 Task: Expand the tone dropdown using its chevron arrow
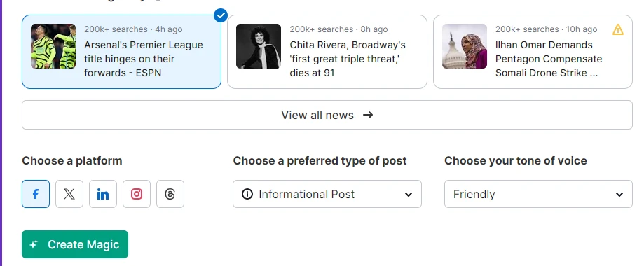(x=619, y=195)
